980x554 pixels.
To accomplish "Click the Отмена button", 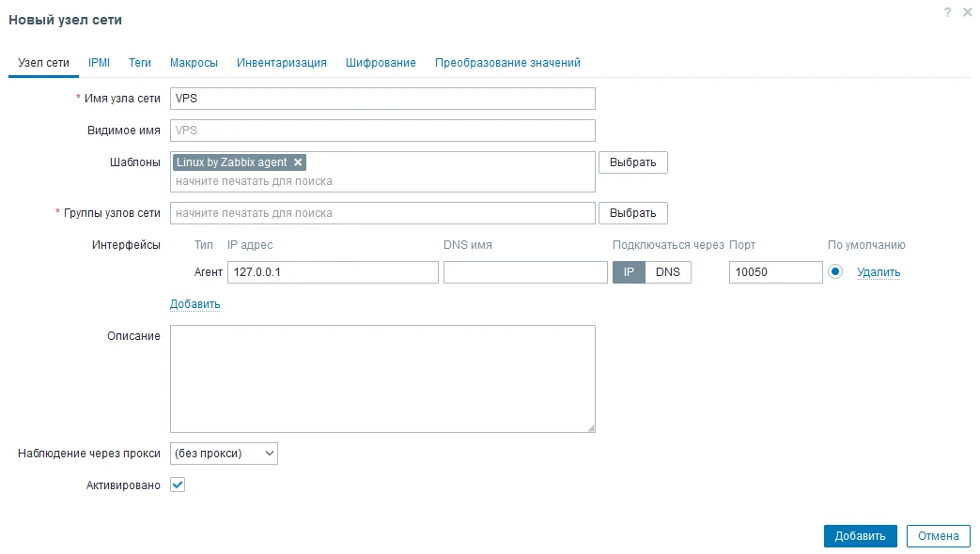I will [938, 536].
